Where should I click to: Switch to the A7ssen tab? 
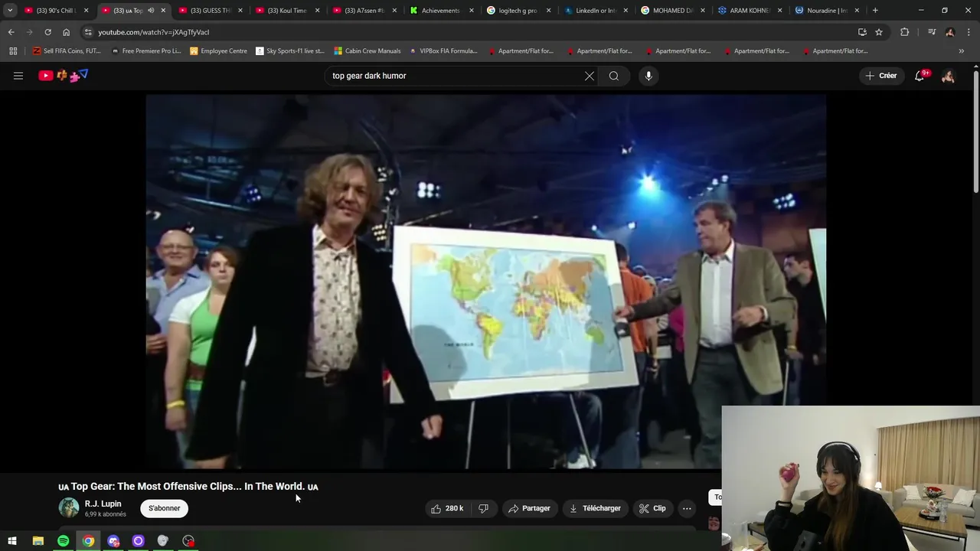364,11
